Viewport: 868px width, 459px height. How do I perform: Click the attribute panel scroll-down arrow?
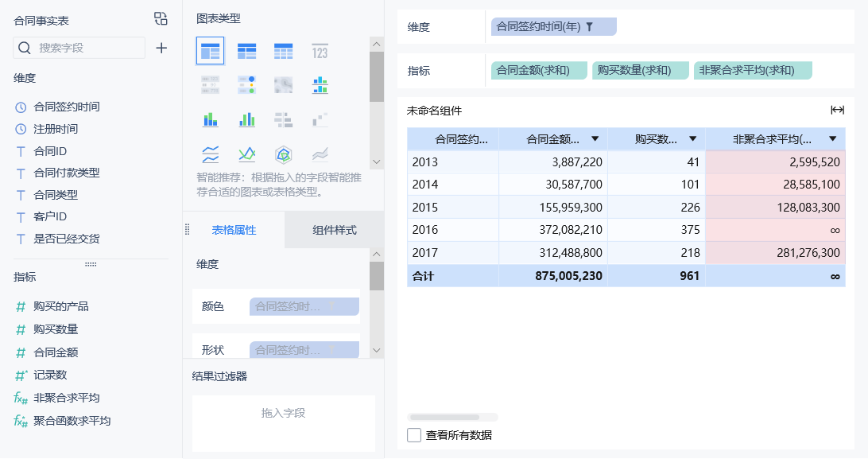tap(377, 350)
